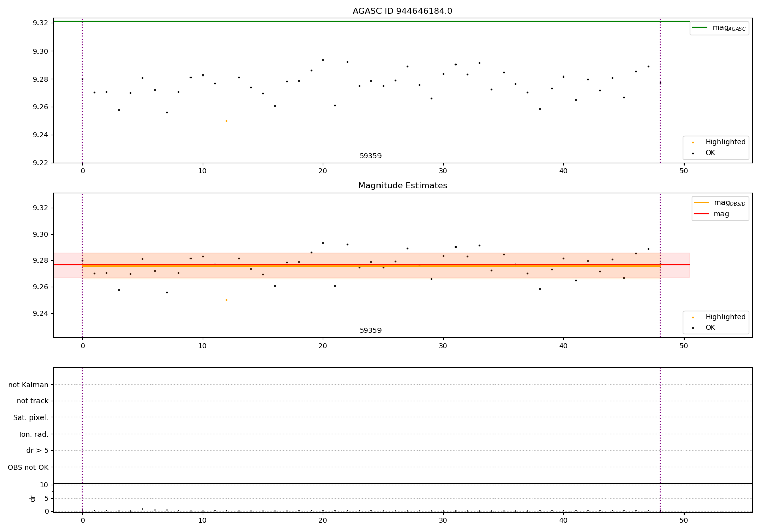Screen dimensions: 760x532
Task: Click the 9.32 tick on top plot
Action: point(40,23)
